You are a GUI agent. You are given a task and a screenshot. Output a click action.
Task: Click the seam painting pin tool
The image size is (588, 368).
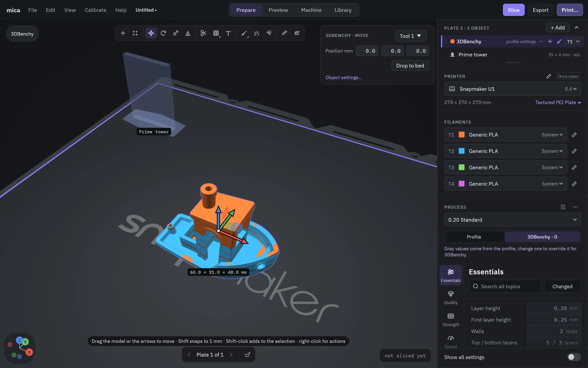pyautogui.click(x=269, y=33)
